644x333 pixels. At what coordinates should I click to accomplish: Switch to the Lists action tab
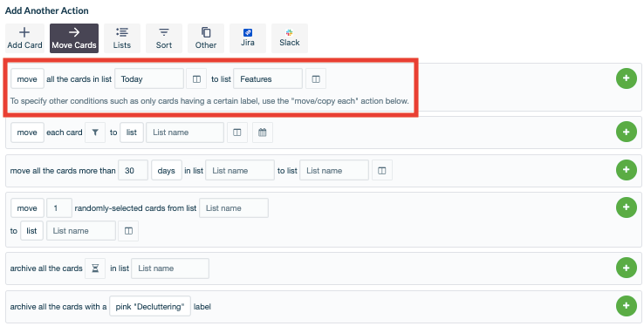[122, 38]
